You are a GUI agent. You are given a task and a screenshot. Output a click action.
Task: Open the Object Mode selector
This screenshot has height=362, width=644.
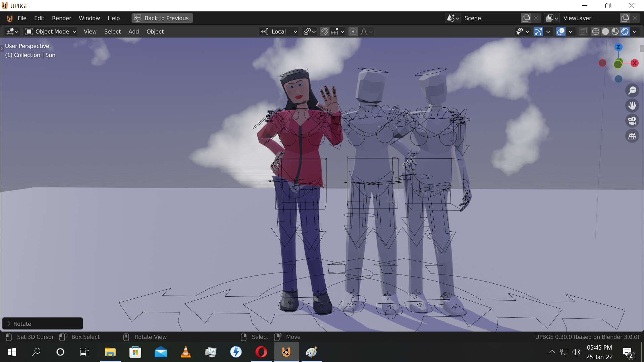50,32
